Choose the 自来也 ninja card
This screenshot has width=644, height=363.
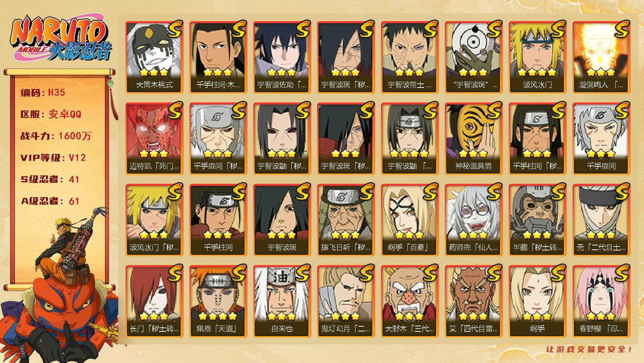[282, 301]
